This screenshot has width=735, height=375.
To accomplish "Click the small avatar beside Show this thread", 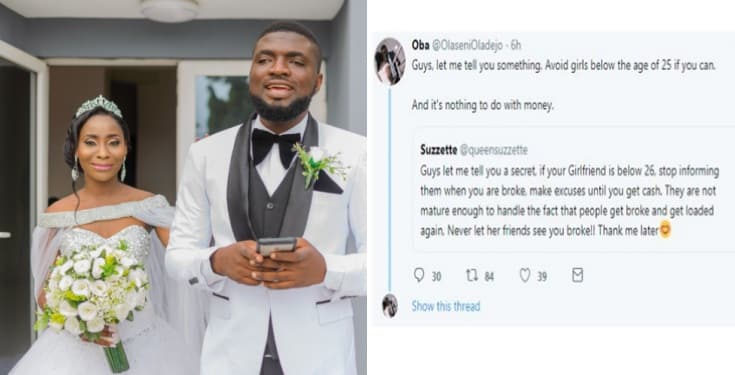I will pos(390,306).
